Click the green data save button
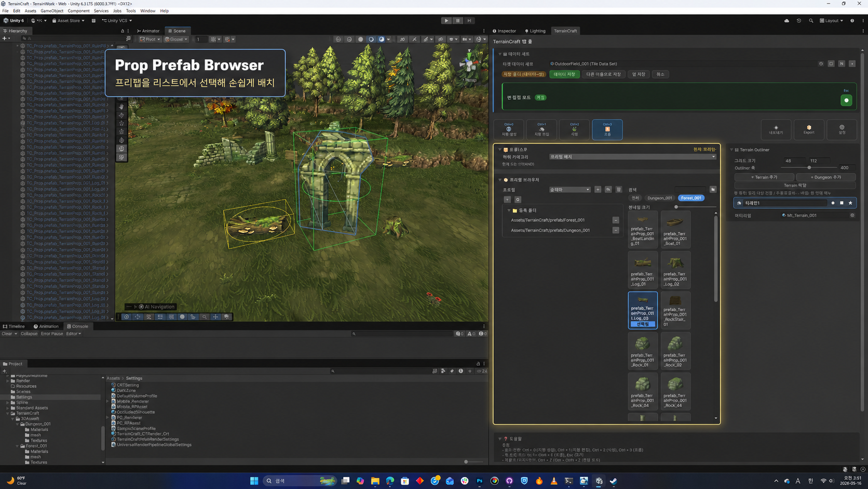Screen dimensions: 868x489 coord(564,74)
